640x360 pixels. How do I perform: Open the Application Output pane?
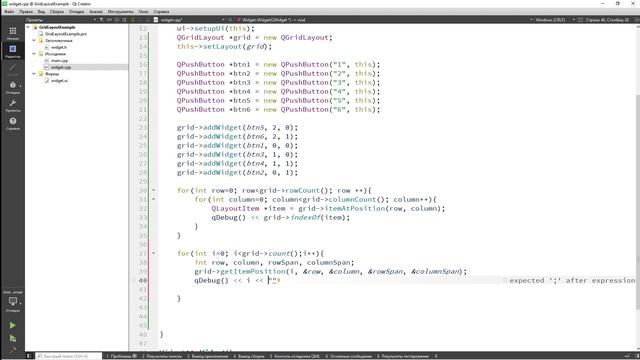pyautogui.click(x=209, y=356)
